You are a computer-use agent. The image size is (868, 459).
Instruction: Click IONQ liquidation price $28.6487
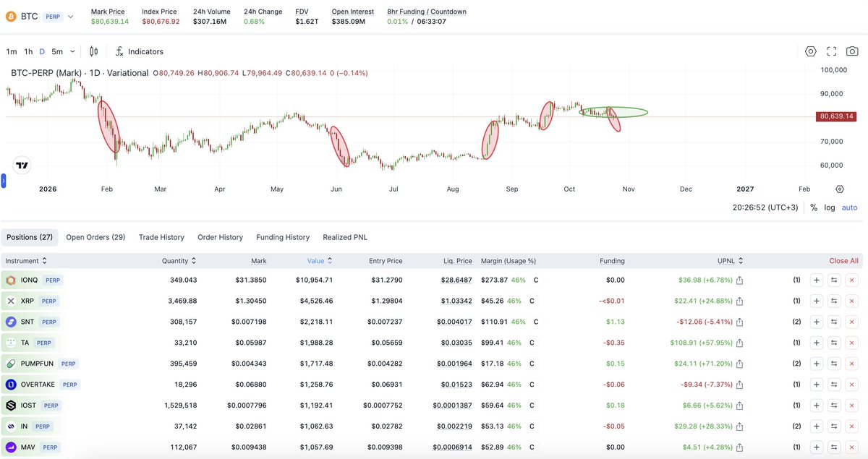pyautogui.click(x=456, y=280)
